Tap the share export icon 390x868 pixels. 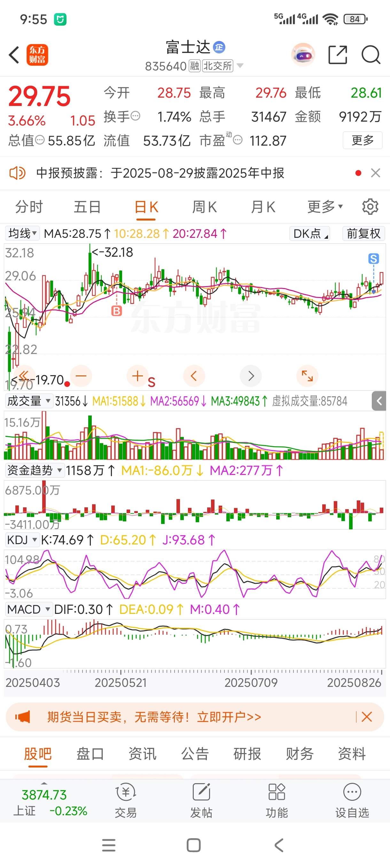(x=338, y=55)
